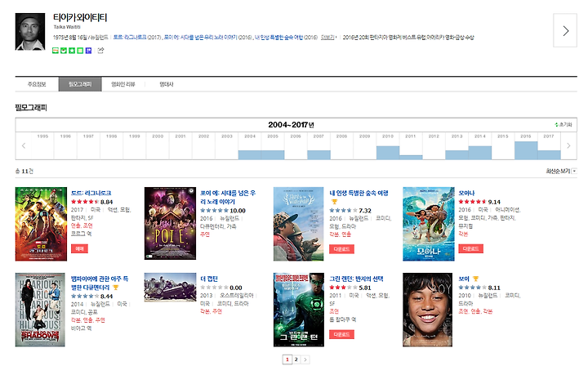588x375 pixels.
Task: Select the 2005 bar in timeline
Action: pos(273,154)
